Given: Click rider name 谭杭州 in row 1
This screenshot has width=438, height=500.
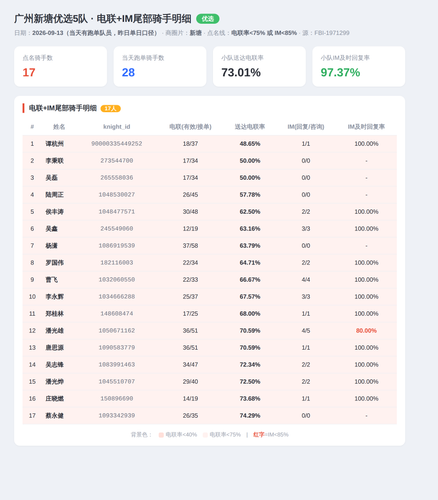Looking at the screenshot, I should [54, 144].
